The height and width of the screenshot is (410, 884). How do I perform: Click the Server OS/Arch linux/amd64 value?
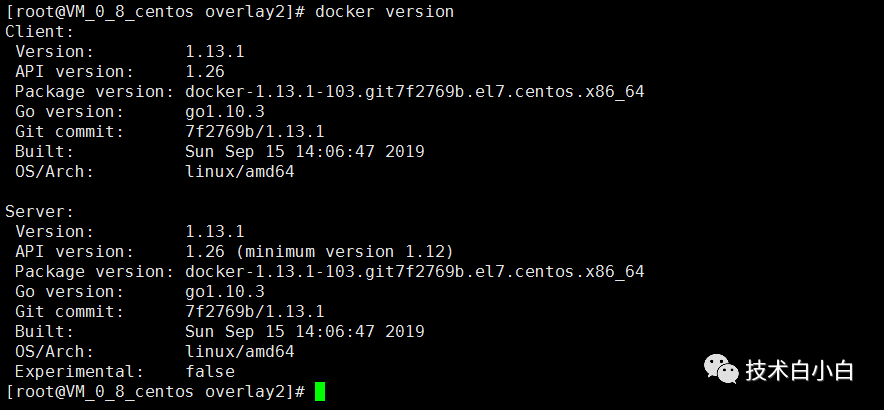tap(240, 351)
